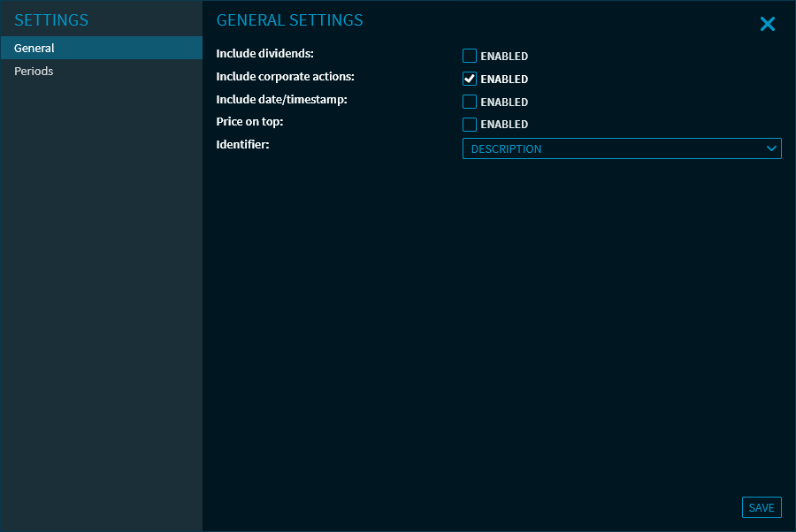Toggle the Price on top checkbox
This screenshot has width=796, height=532.
pyautogui.click(x=470, y=125)
